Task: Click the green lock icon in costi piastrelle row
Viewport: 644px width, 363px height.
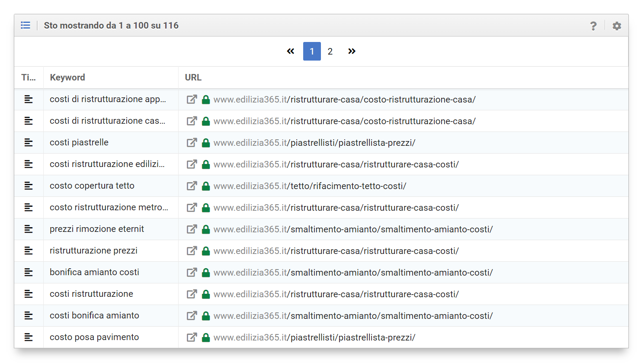Action: point(206,143)
